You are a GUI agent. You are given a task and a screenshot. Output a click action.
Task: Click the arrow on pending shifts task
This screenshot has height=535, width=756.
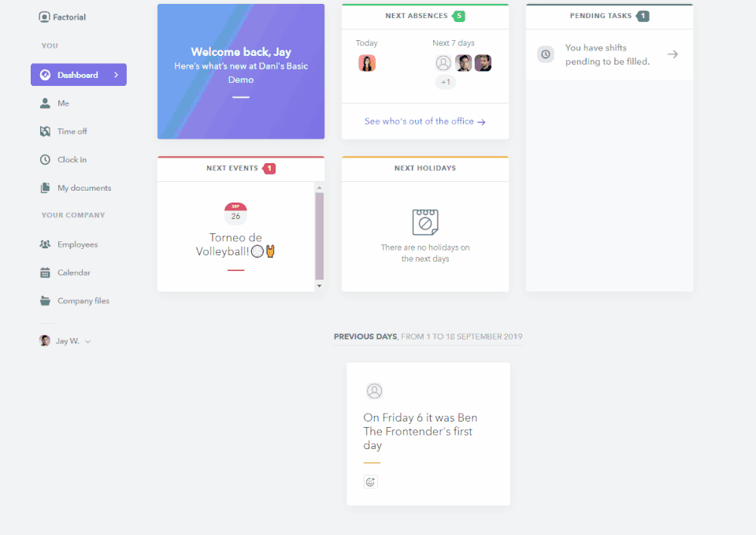[x=673, y=54]
